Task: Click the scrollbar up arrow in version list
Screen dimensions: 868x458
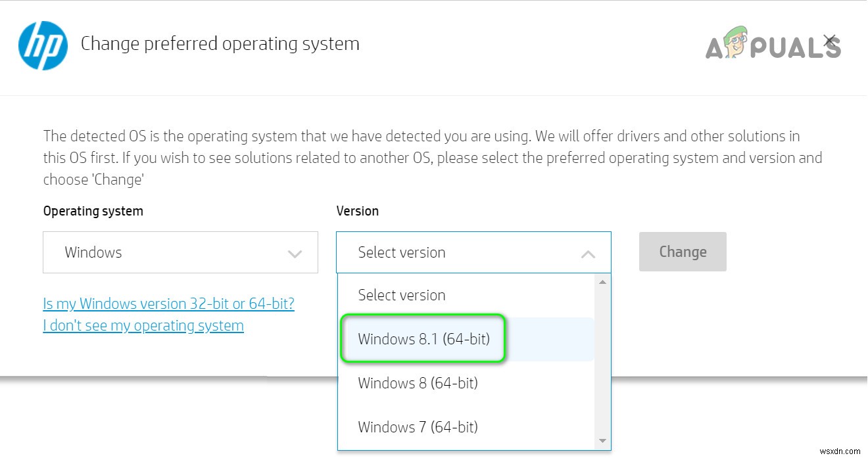Action: [602, 281]
